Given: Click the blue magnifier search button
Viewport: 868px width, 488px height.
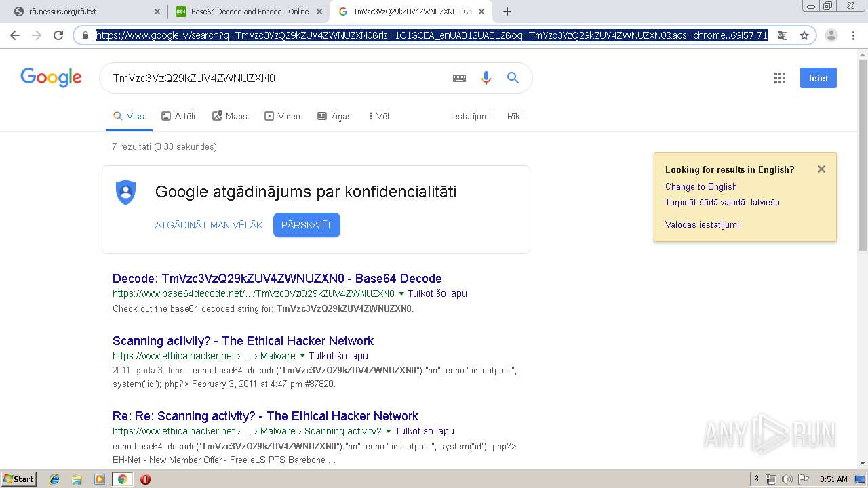Looking at the screenshot, I should [x=513, y=78].
